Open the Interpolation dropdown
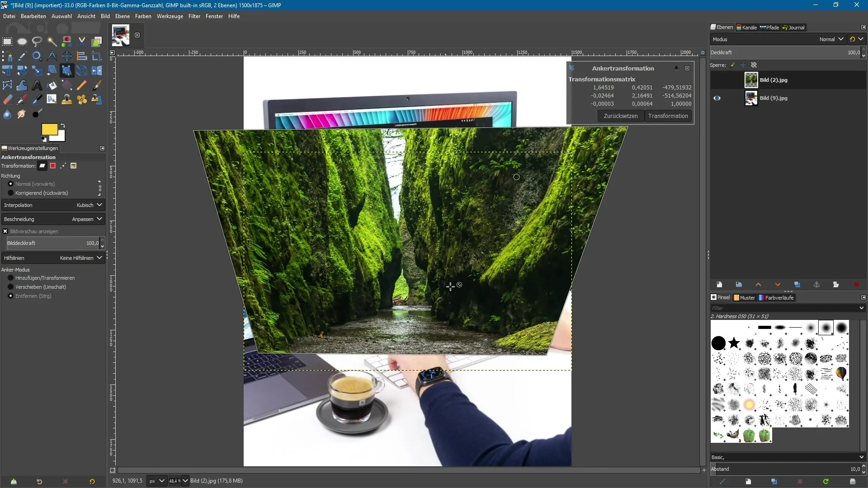Screen dimensions: 868x488 [x=53, y=205]
